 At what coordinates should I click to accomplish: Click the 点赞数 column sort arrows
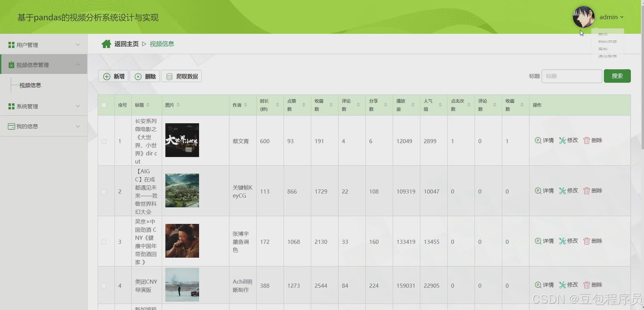tap(304, 105)
